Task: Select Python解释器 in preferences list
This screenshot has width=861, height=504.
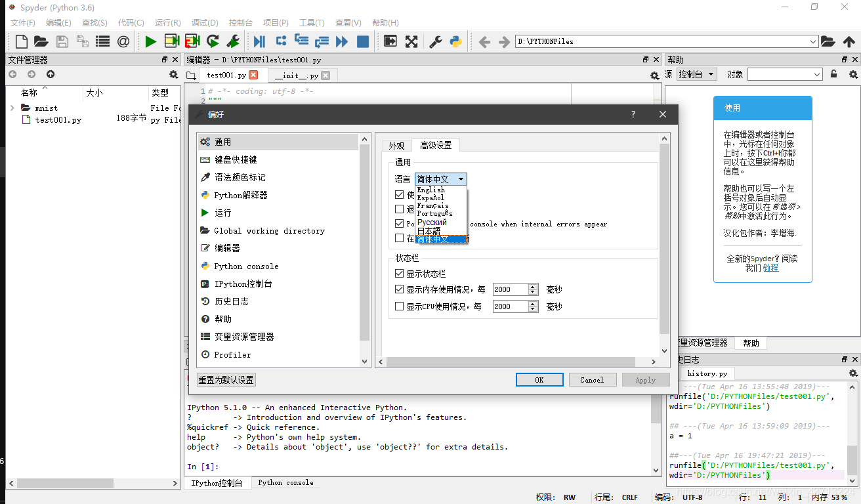Action: 278,195
